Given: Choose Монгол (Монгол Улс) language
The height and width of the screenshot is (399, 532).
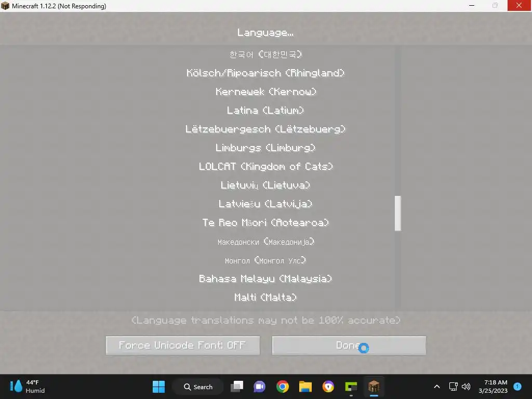Looking at the screenshot, I should (265, 260).
